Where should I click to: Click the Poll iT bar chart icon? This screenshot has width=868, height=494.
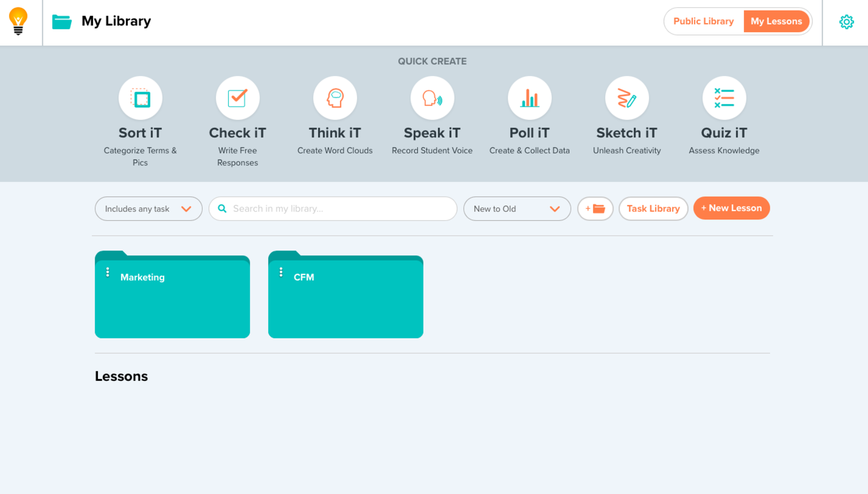529,98
